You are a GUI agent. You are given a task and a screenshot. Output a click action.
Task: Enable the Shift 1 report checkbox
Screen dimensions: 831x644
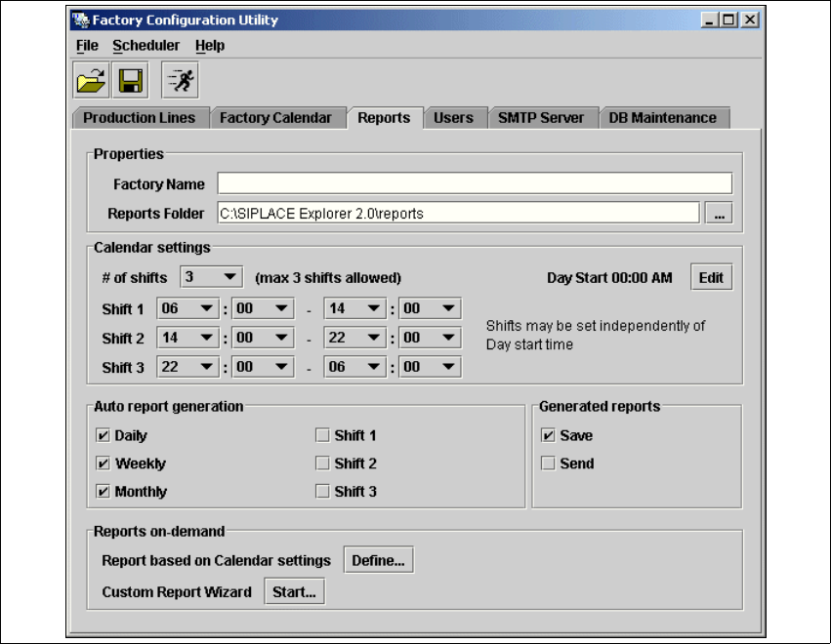pos(322,435)
